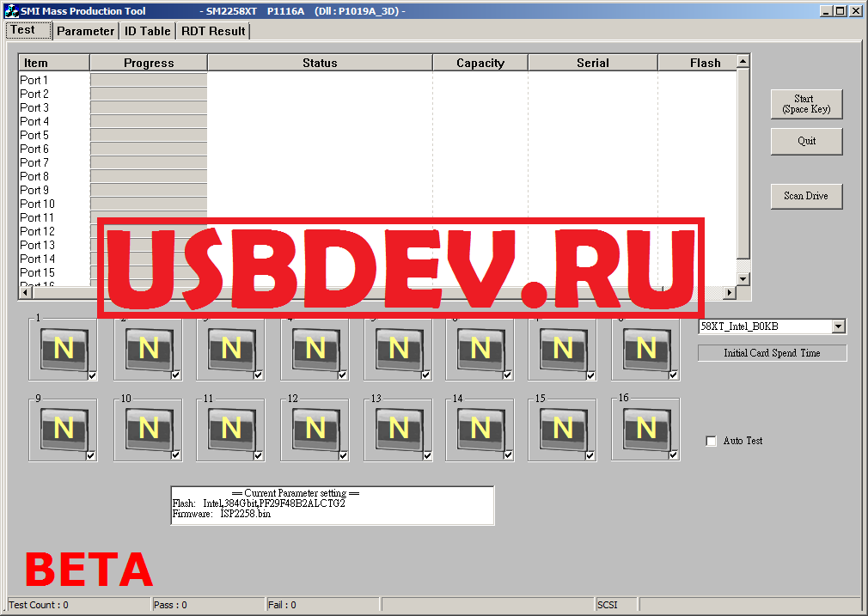Toggle the checkbox for port slot 15
The width and height of the screenshot is (868, 616).
pos(590,455)
